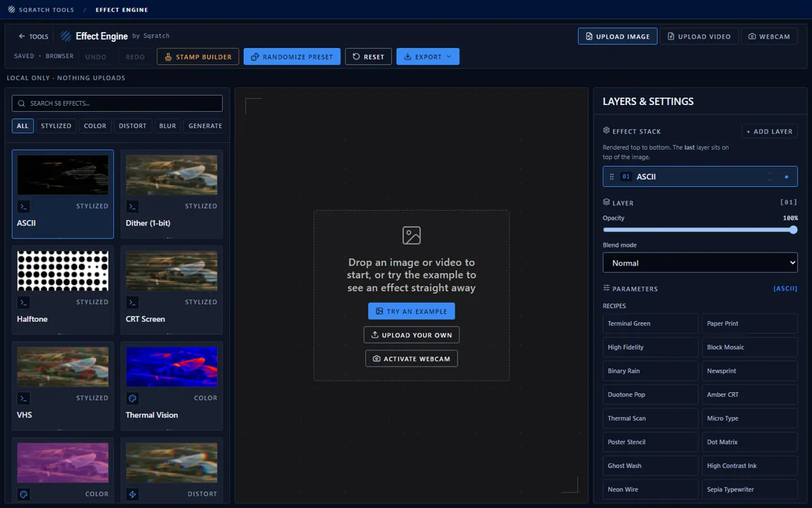Select the ASCII effect thumbnail
The height and width of the screenshot is (508, 812).
tap(63, 175)
